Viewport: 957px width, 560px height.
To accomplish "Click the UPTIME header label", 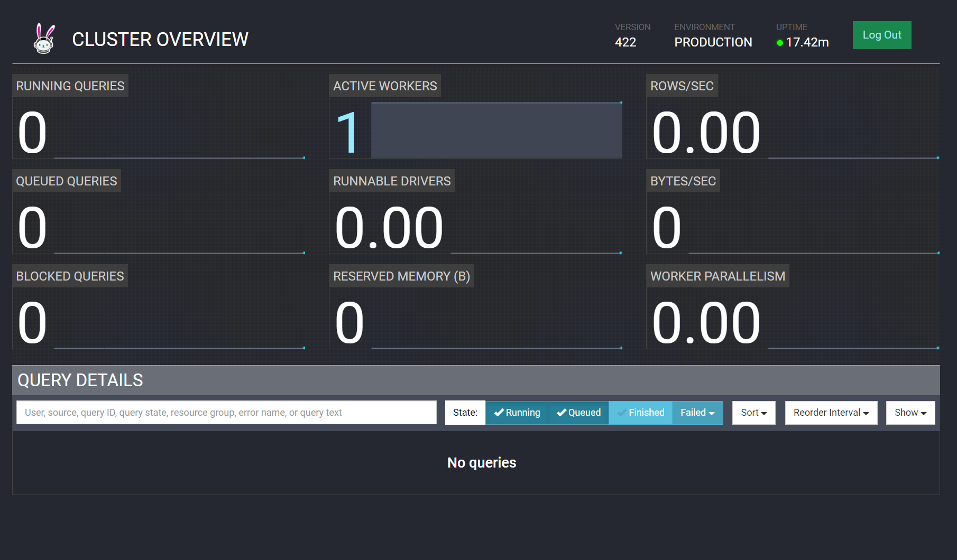I will pos(792,27).
